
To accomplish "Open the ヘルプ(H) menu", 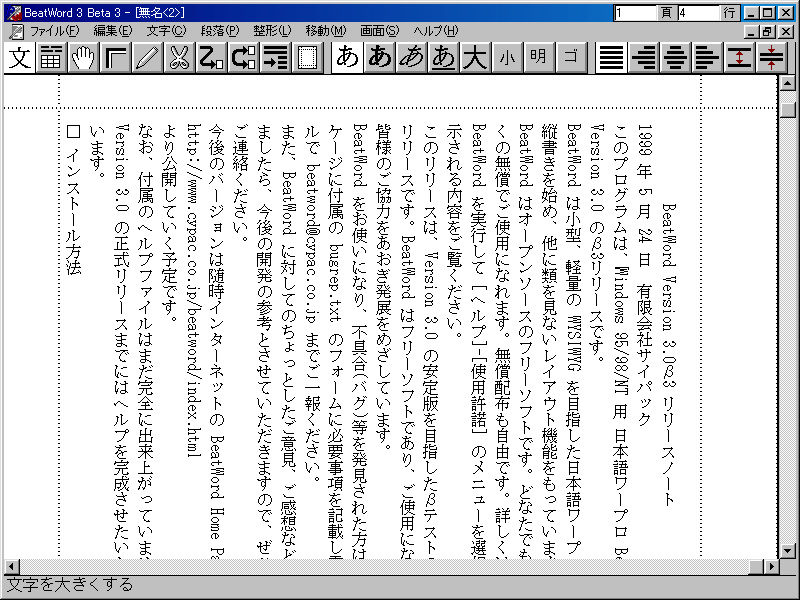I will (436, 31).
